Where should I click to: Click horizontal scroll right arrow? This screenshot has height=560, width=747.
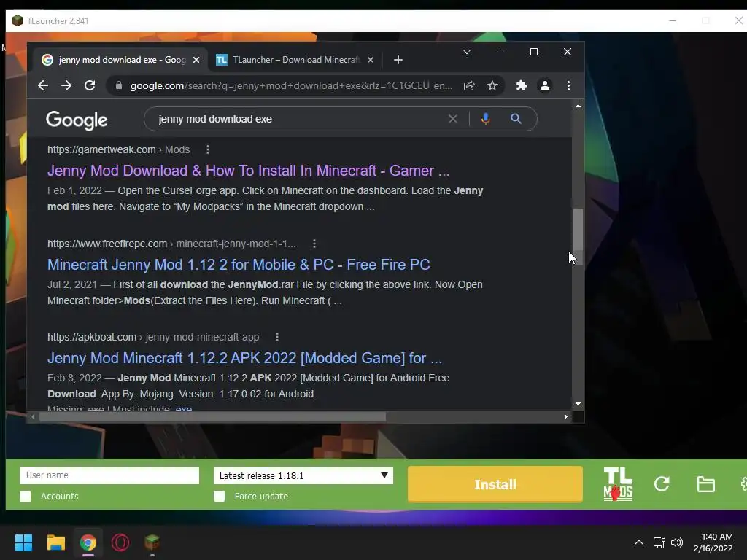pyautogui.click(x=565, y=416)
